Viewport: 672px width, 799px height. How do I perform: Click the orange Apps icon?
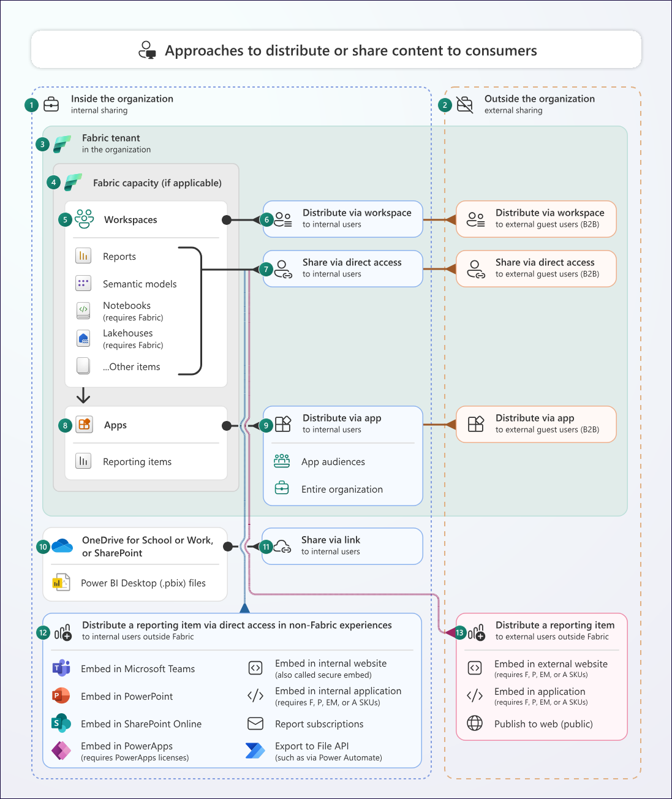pos(84,424)
